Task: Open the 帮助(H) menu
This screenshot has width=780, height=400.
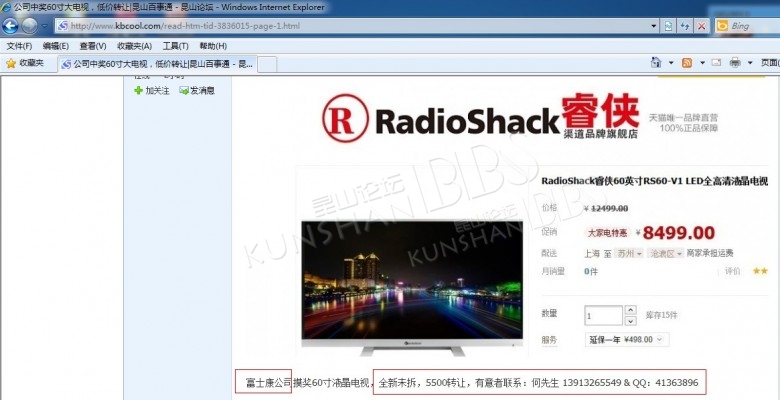Action: 212,46
